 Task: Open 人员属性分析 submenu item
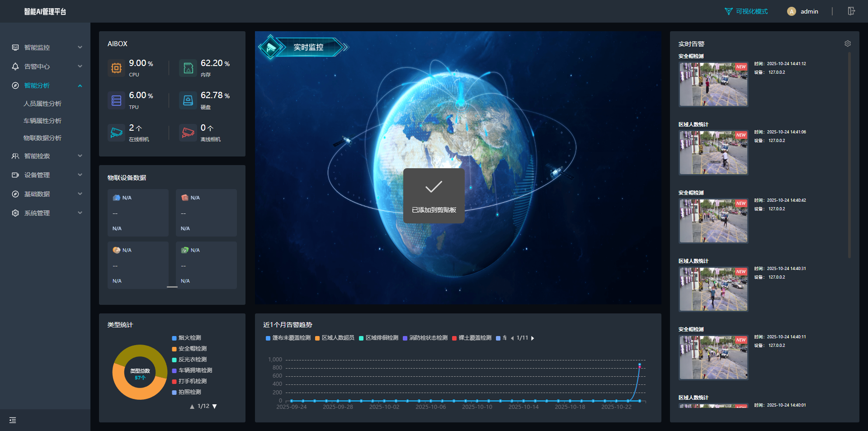tap(42, 104)
